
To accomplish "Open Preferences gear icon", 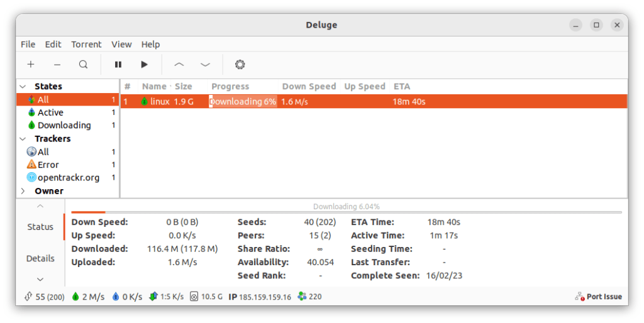I will click(240, 65).
